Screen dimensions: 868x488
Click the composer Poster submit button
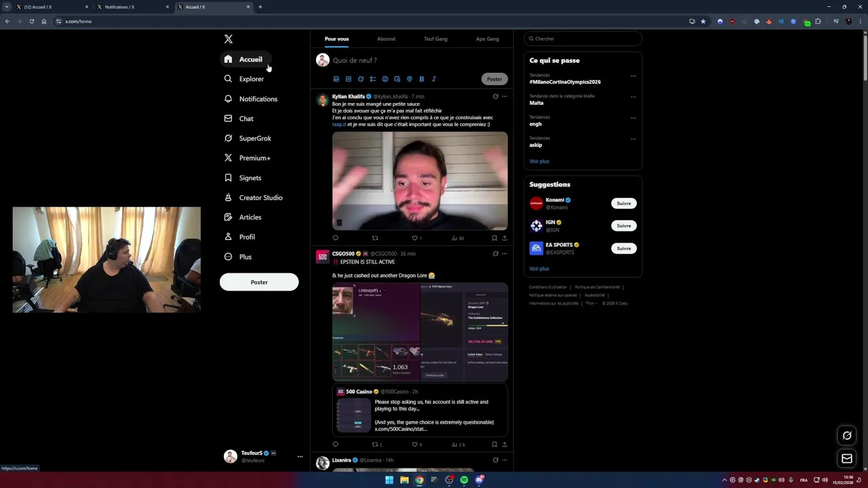[494, 79]
